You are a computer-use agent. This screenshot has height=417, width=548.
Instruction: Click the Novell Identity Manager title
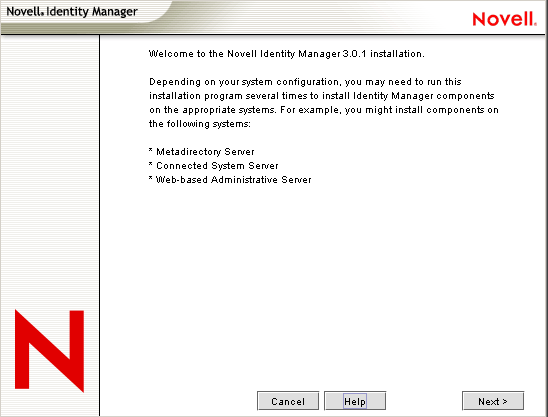(72, 12)
